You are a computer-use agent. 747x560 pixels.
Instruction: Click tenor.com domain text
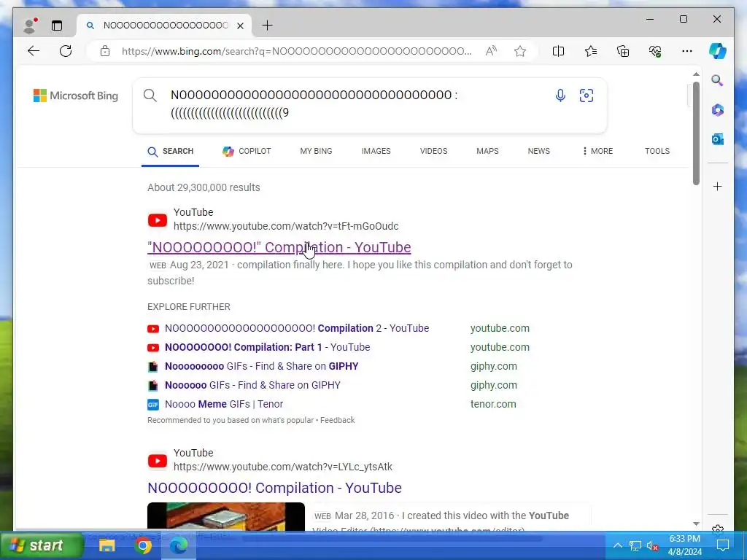(x=493, y=404)
